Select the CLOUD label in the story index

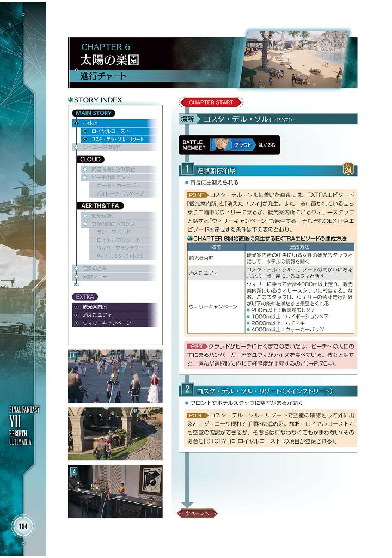coord(90,160)
